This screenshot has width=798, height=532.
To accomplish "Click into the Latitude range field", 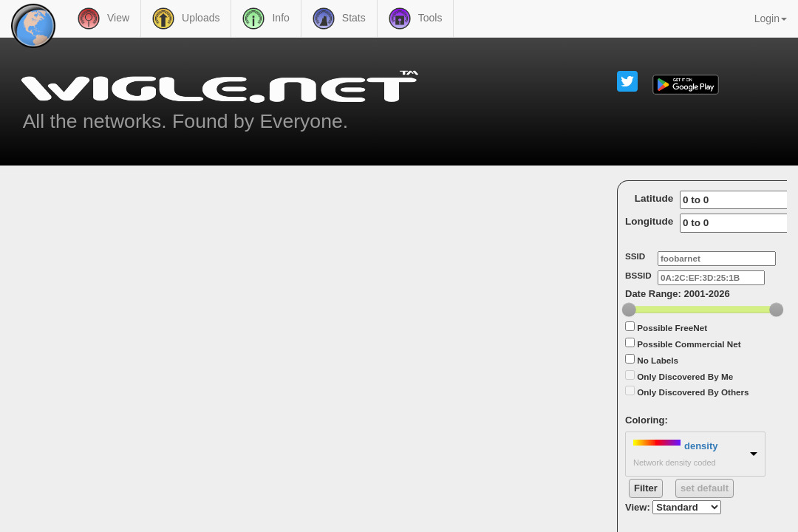I will (734, 200).
